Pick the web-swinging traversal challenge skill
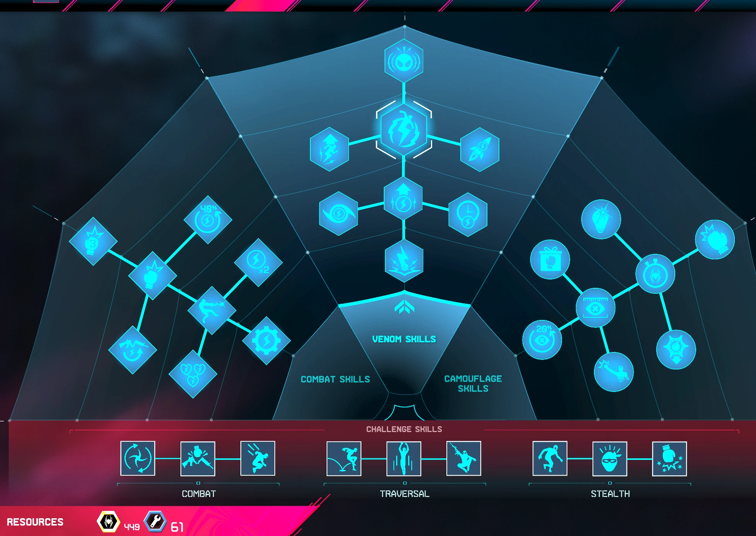 (x=464, y=458)
